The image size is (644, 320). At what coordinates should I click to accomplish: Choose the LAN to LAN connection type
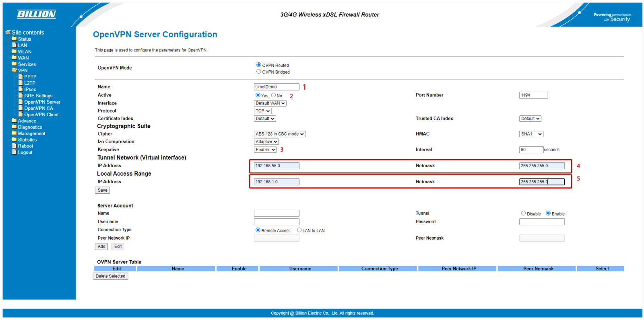pos(299,230)
